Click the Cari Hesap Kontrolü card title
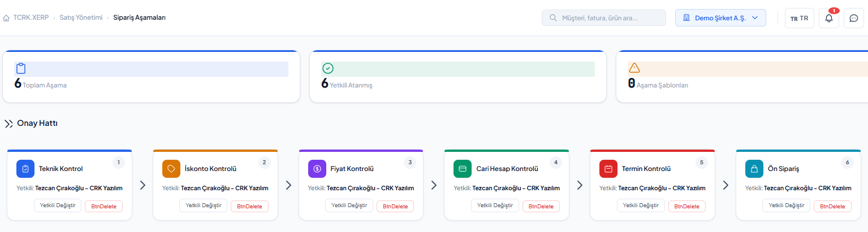This screenshot has width=868, height=232. pyautogui.click(x=507, y=169)
